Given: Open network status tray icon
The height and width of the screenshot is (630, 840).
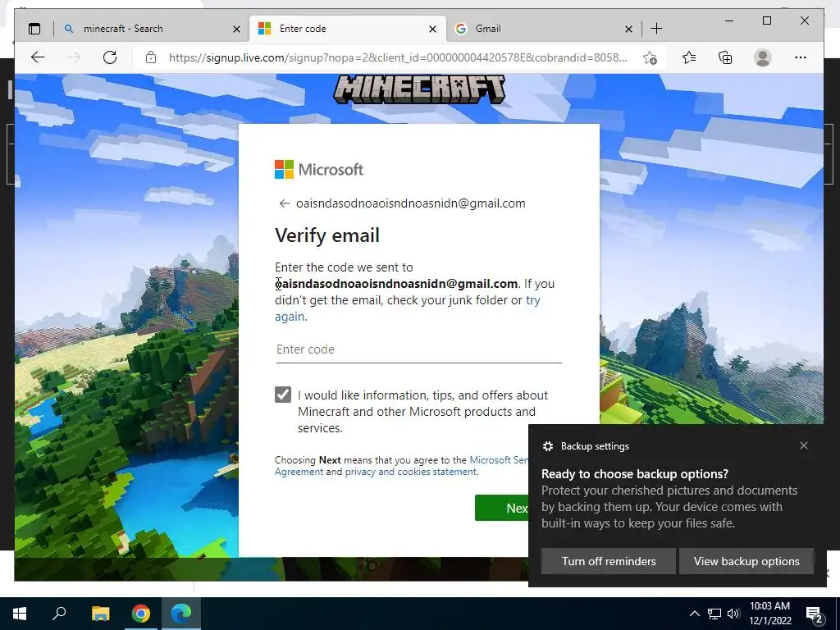Looking at the screenshot, I should pos(714,614).
